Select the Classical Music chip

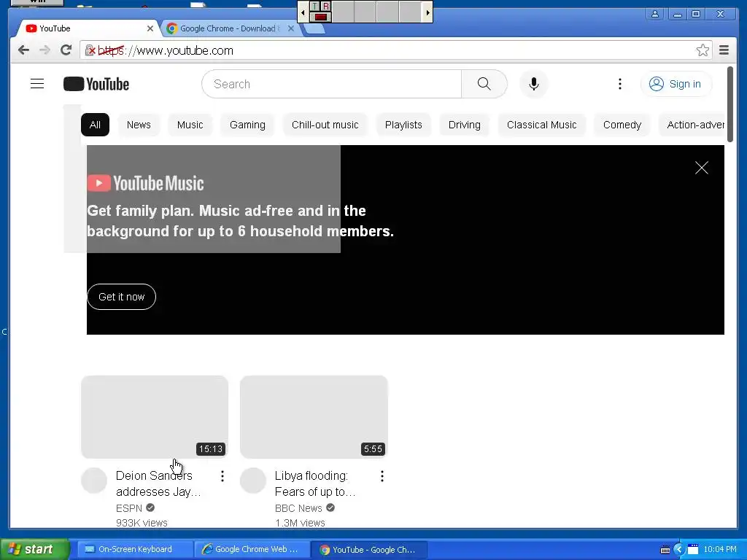(x=542, y=125)
